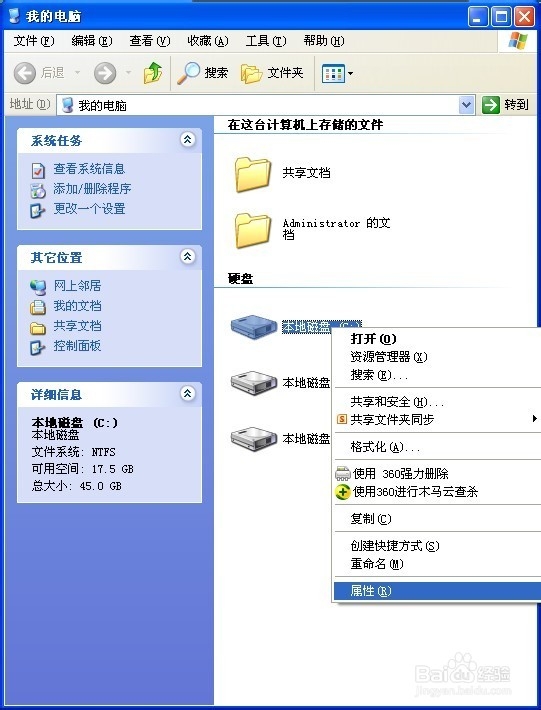Open the Search (搜索) toolbar button

202,73
